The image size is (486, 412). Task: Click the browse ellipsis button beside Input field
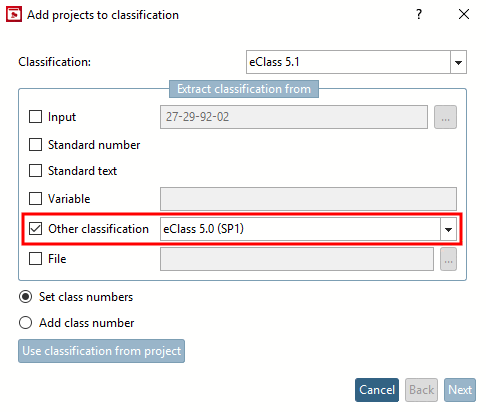click(445, 117)
